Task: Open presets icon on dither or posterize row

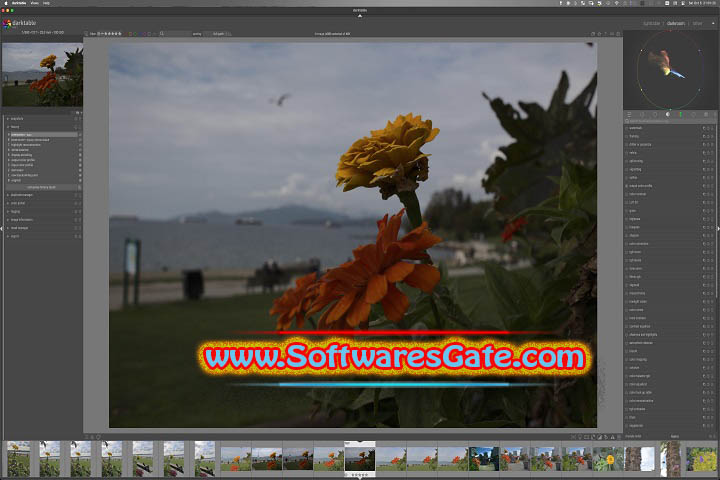Action: (x=712, y=145)
